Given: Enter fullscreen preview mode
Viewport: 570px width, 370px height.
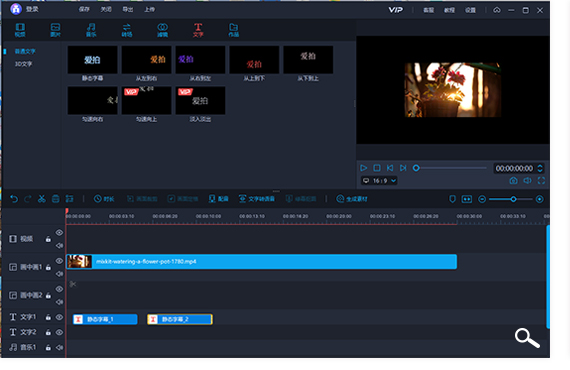Looking at the screenshot, I should coord(541,181).
